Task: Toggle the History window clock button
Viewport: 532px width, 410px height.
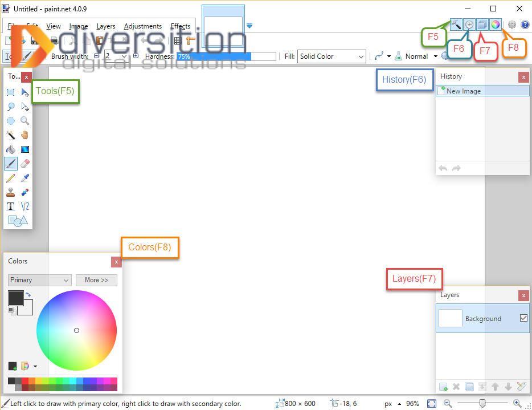Action: (469, 25)
